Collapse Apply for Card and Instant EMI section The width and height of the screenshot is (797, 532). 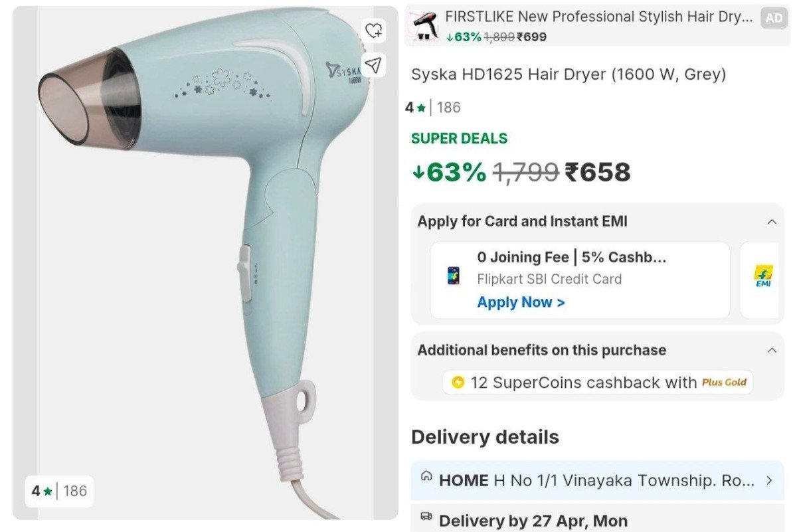point(772,222)
